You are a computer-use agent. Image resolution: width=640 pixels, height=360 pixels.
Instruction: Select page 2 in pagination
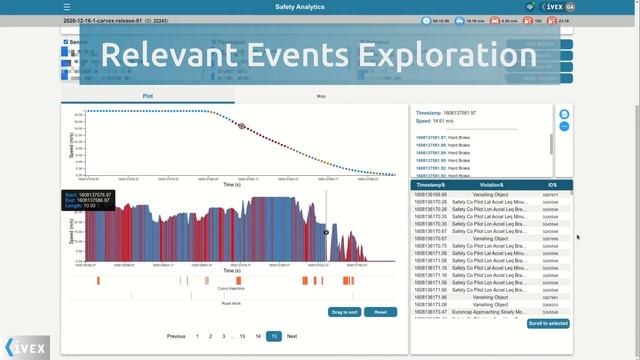point(210,336)
